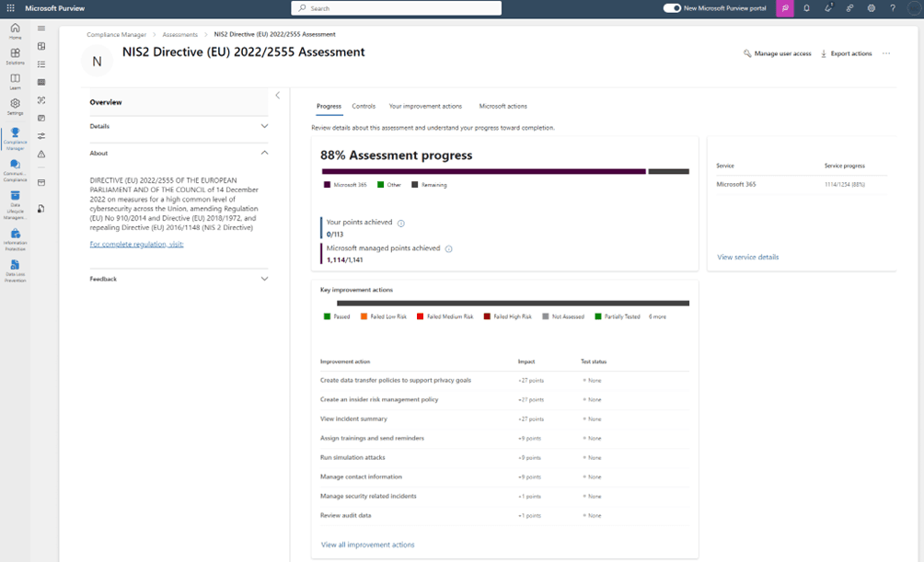
Task: Open the View incident summary action
Action: (x=353, y=419)
